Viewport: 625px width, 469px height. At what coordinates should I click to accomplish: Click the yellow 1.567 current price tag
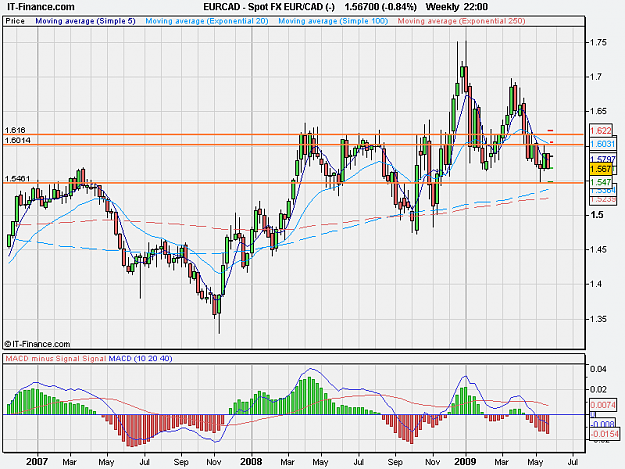tap(601, 169)
